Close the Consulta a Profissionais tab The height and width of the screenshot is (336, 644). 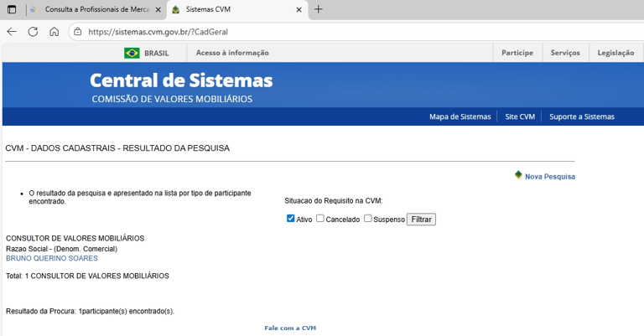tap(158, 9)
